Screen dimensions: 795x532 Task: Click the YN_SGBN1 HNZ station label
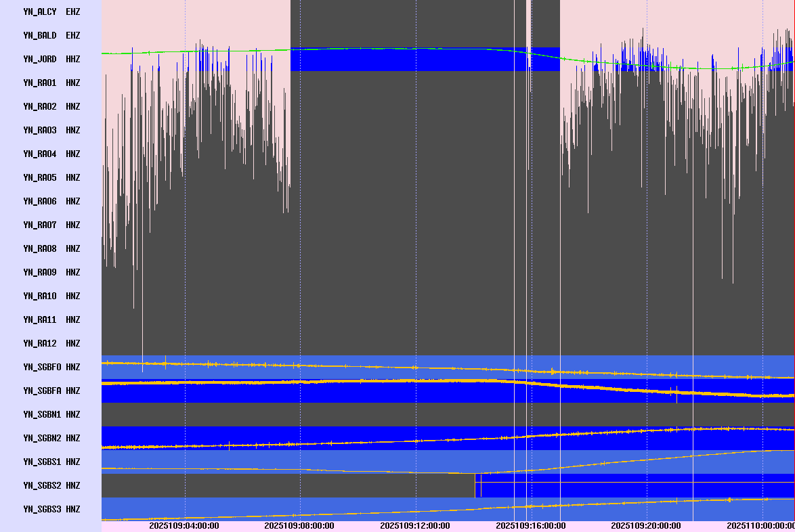pyautogui.click(x=51, y=414)
